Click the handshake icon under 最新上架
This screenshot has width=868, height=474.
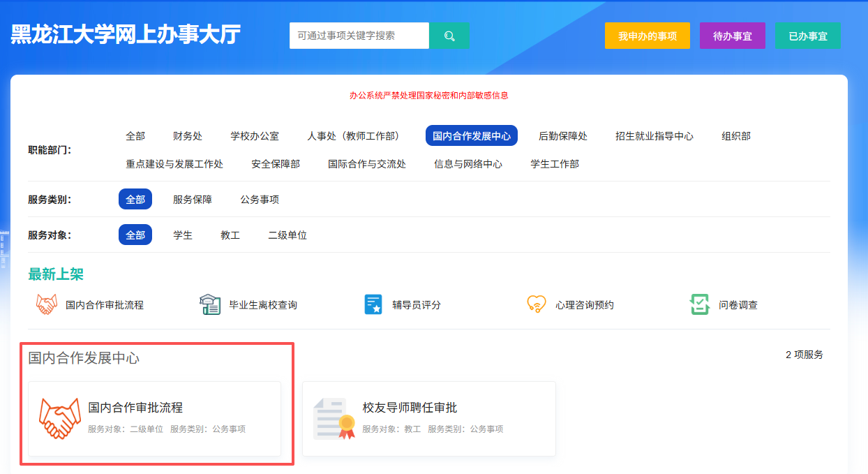pos(47,304)
